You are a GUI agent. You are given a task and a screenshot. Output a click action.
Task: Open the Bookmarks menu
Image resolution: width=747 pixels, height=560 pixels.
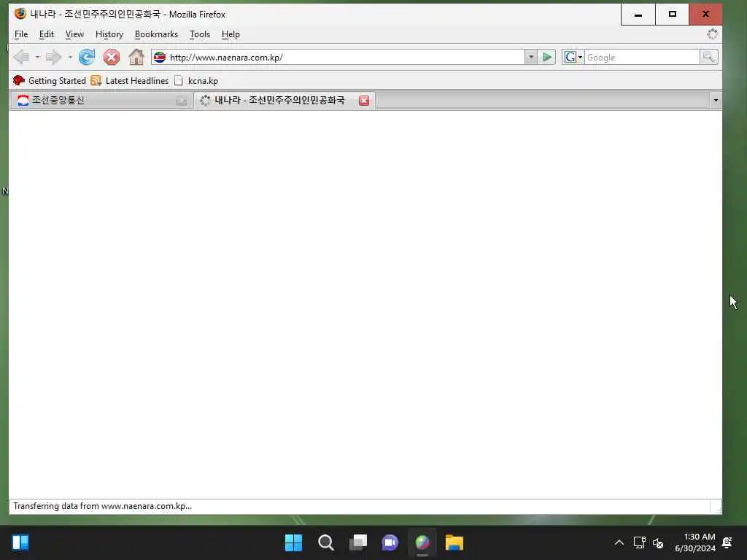(156, 34)
